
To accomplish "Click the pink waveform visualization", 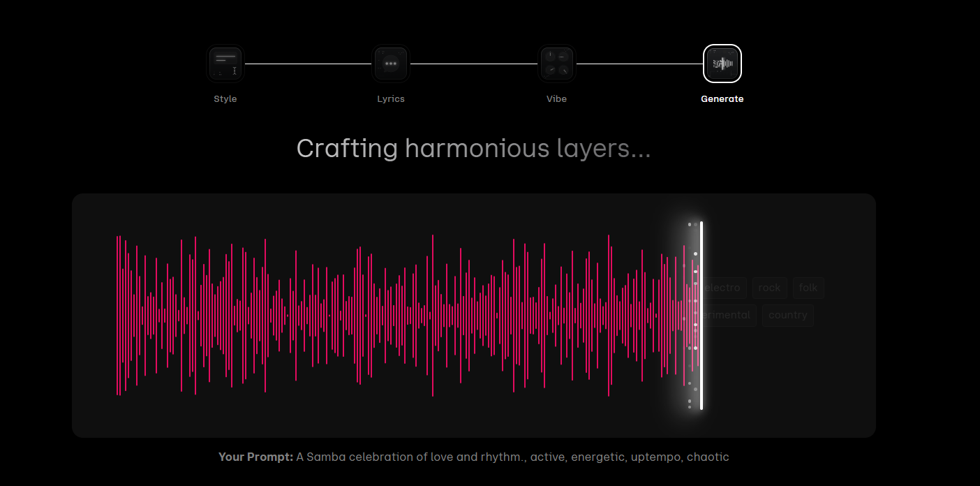I will click(x=391, y=316).
